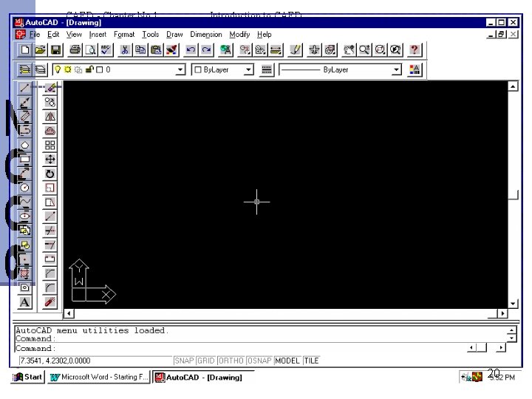This screenshot has height=399, width=532.
Task: Toggle GRID display in status bar
Action: coord(206,361)
